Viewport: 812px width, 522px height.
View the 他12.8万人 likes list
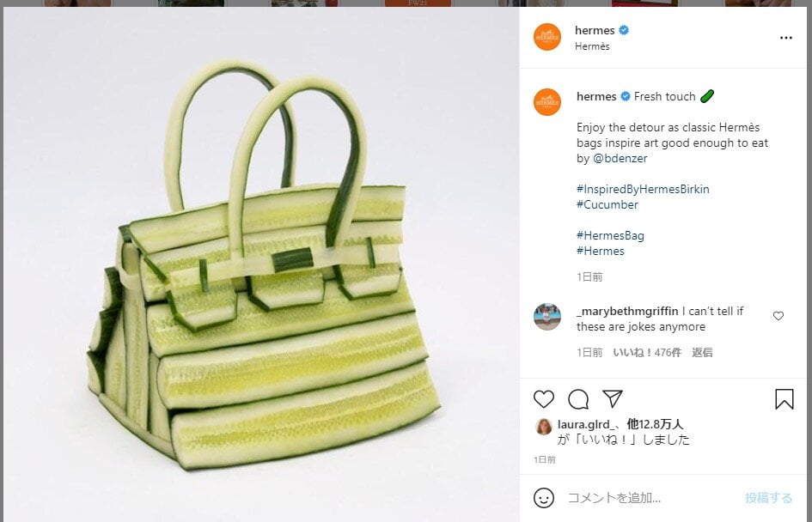point(655,424)
